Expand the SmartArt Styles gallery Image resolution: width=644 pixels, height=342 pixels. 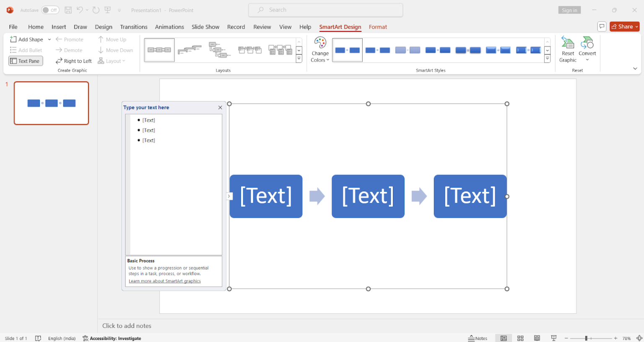(x=547, y=58)
